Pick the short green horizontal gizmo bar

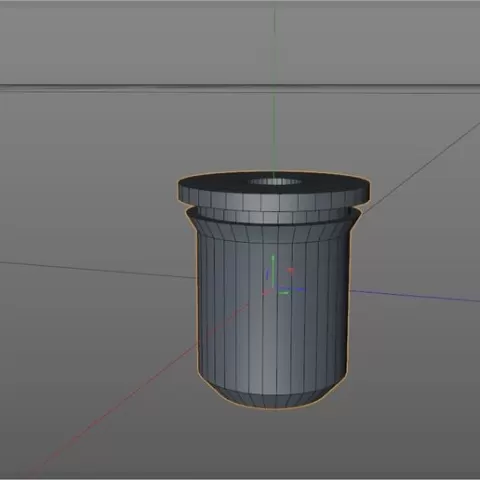284,293
